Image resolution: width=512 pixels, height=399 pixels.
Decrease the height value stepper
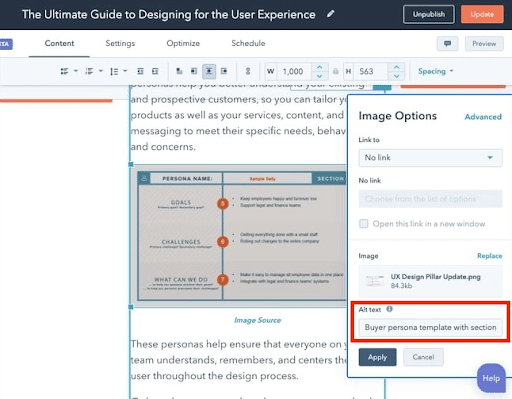[396, 76]
